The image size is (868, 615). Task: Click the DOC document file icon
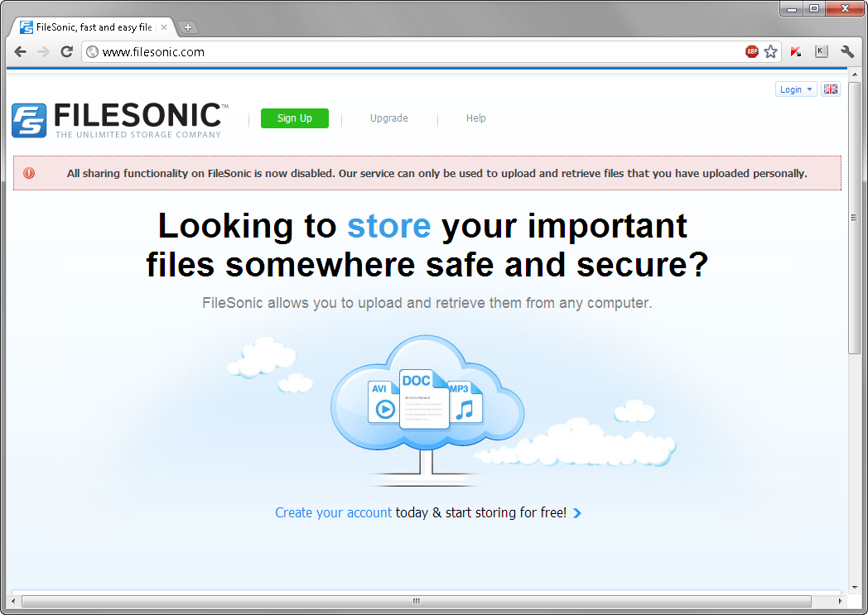[423, 398]
